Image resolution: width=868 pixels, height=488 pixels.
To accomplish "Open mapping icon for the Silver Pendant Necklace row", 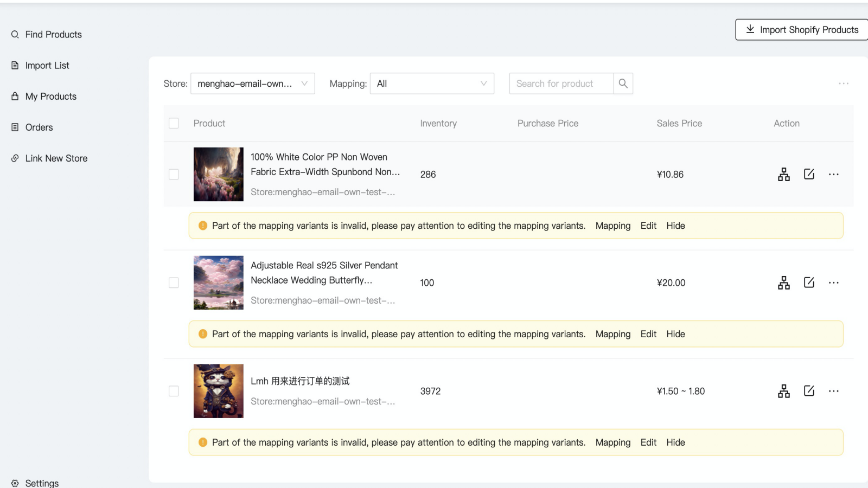I will click(783, 282).
